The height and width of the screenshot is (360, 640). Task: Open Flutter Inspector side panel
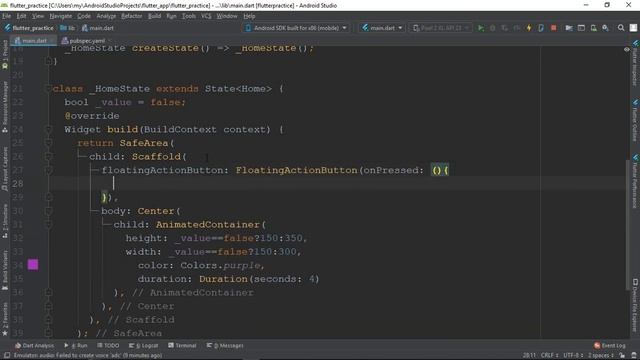click(635, 63)
